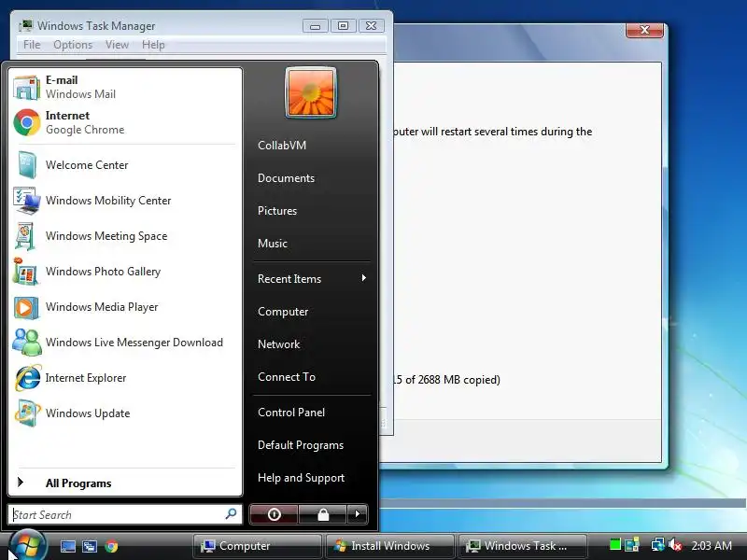
Task: Click the 2:03 AM system clock
Action: pos(712,546)
